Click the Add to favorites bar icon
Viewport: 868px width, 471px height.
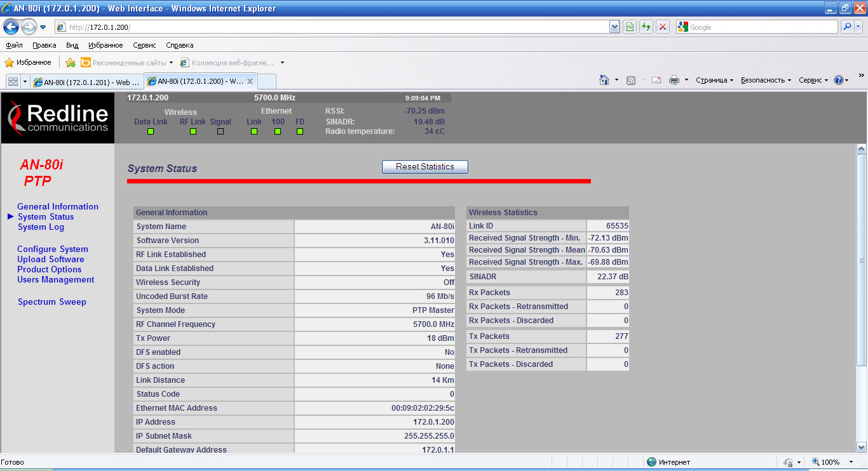point(71,63)
